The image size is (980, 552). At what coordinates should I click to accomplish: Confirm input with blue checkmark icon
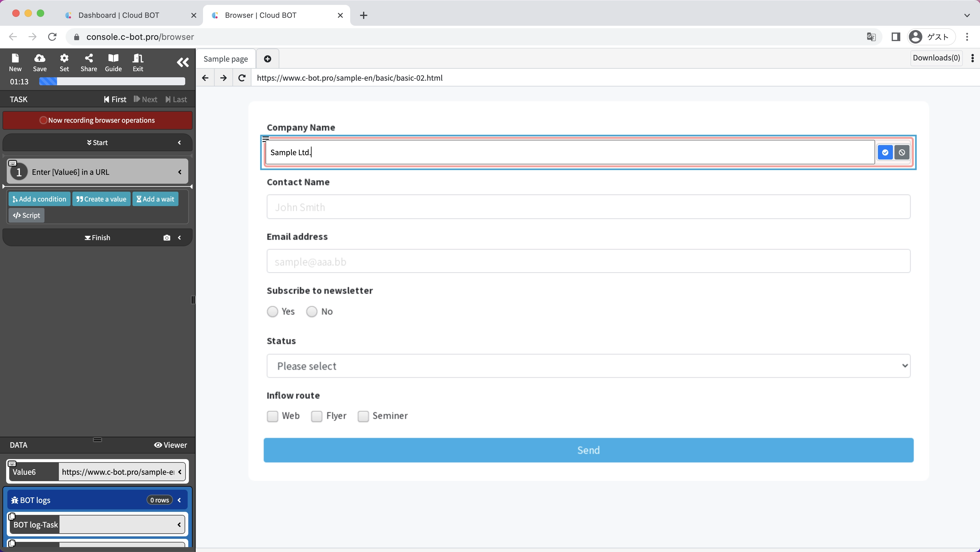(885, 152)
